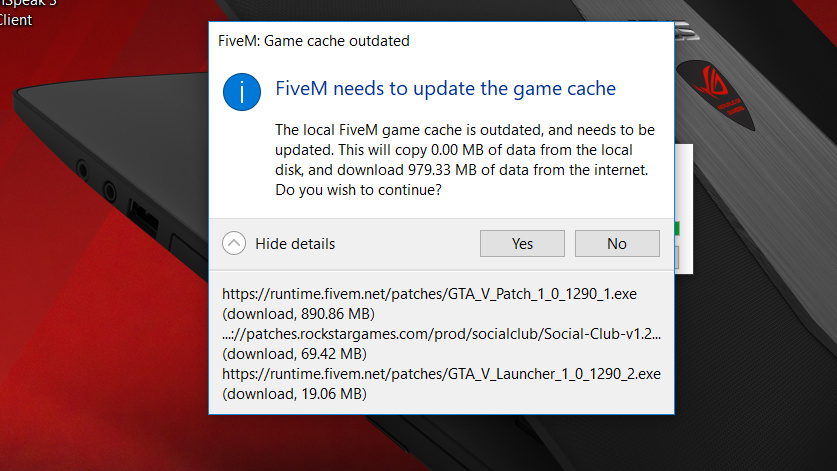Click the heading "FiveM needs to update the game cache"
Image resolution: width=837 pixels, height=471 pixels.
pos(445,89)
